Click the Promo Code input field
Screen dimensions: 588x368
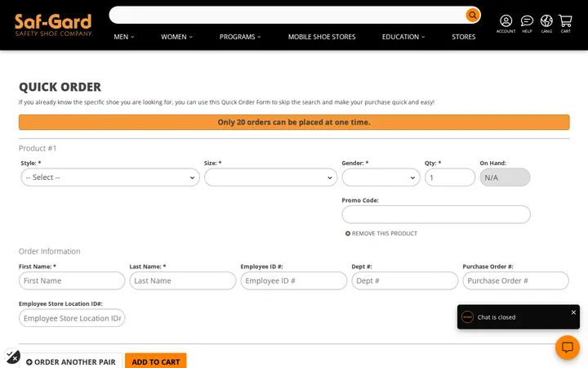436,214
